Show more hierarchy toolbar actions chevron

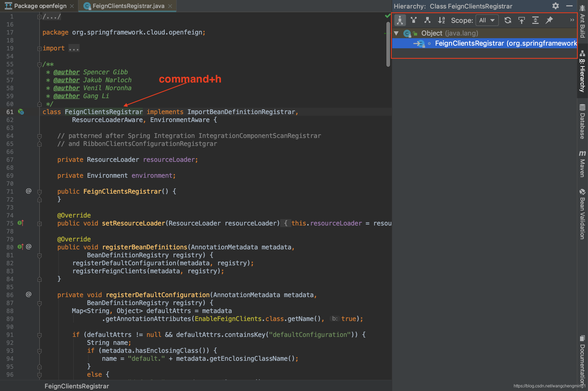pyautogui.click(x=572, y=20)
